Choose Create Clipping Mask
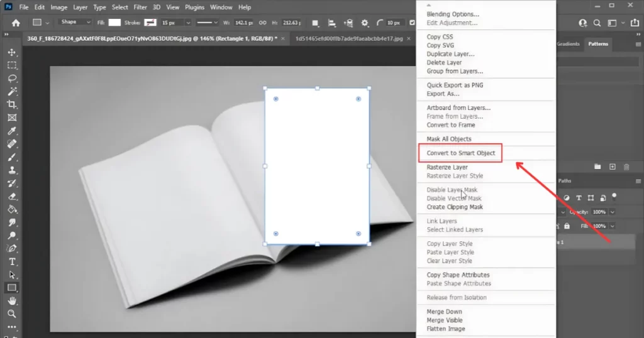Image resolution: width=644 pixels, height=338 pixels. click(455, 207)
